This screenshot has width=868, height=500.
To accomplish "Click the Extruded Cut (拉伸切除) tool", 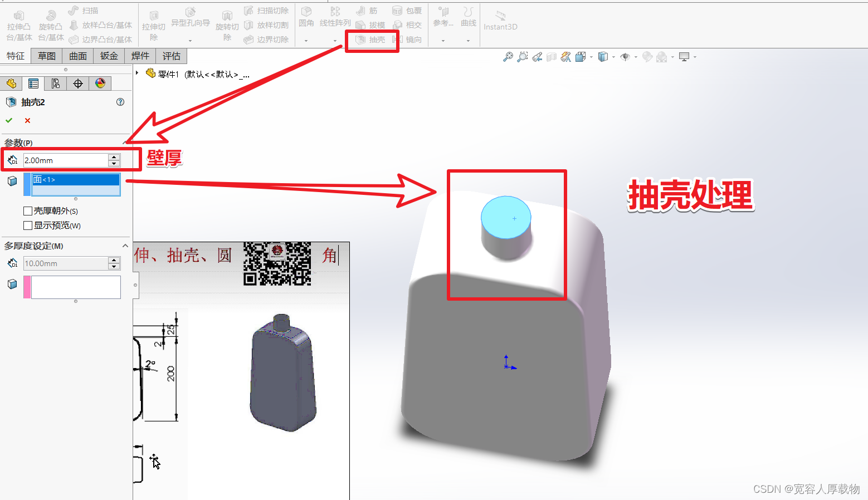I will tap(154, 26).
